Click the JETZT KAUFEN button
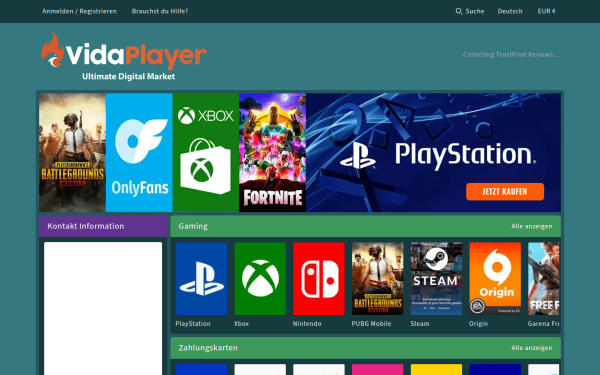The height and width of the screenshot is (375, 600). (x=505, y=191)
